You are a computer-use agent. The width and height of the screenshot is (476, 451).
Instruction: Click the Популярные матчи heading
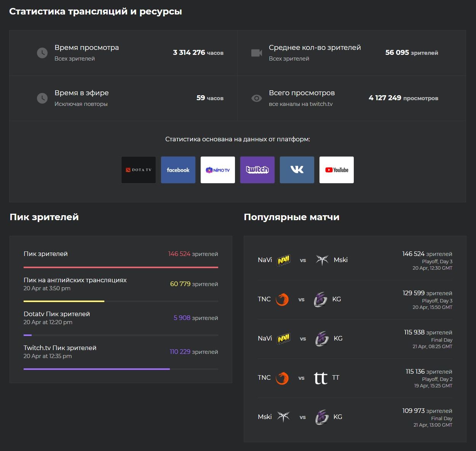click(x=292, y=217)
